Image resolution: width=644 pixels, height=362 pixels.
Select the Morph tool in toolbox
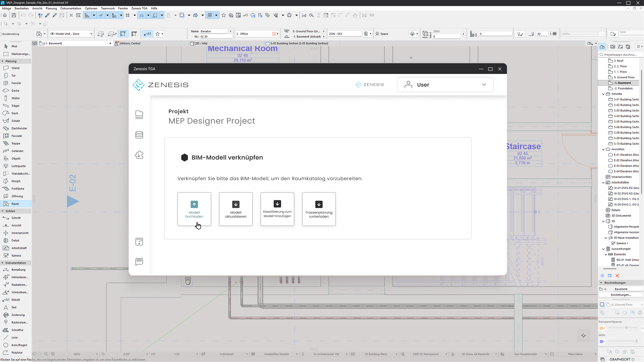point(15,181)
